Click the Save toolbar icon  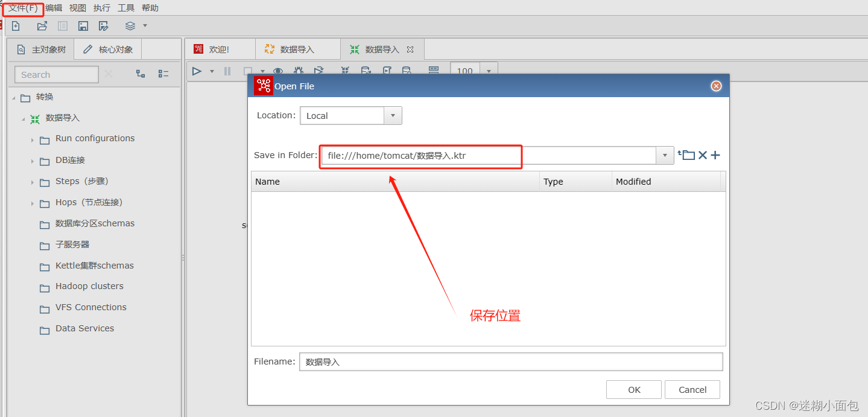83,25
